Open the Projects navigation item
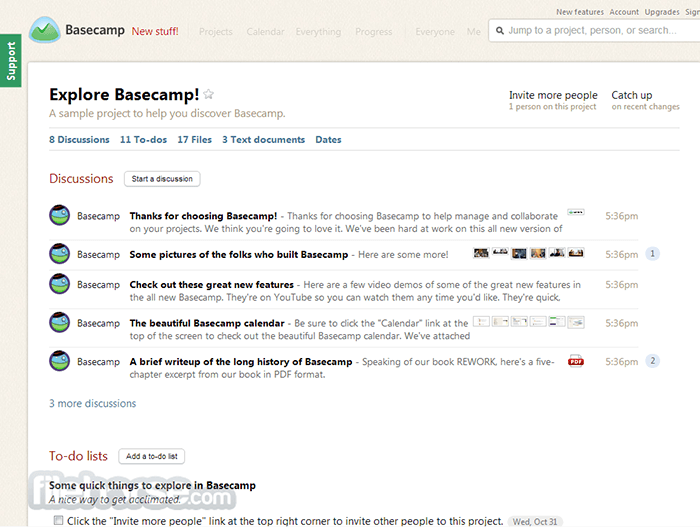 [216, 32]
